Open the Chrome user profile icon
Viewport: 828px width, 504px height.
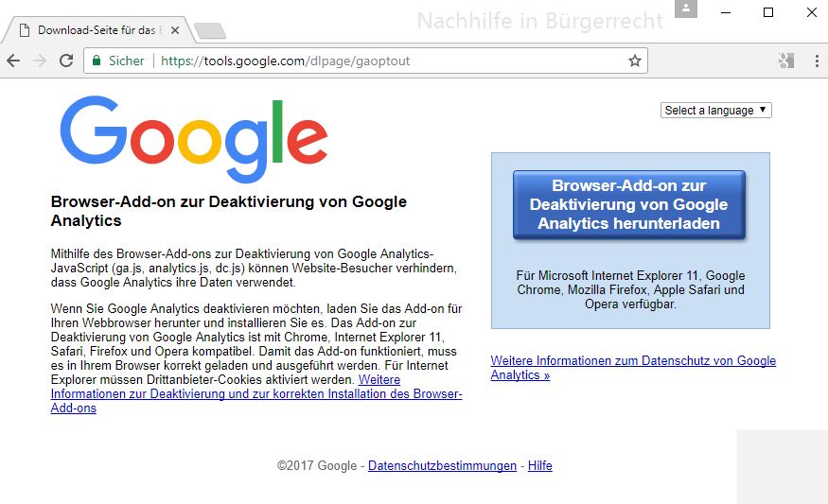(686, 9)
